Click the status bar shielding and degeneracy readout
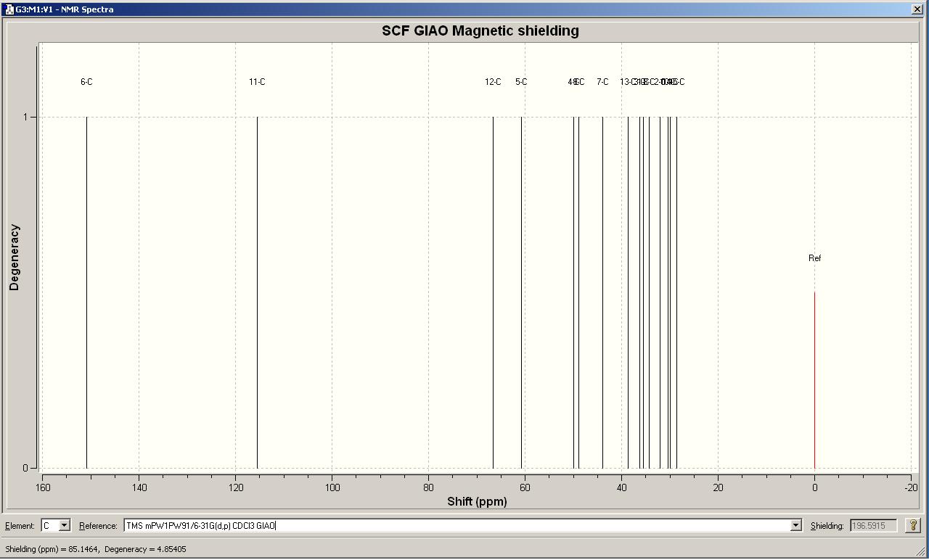The image size is (929, 560). click(95, 549)
